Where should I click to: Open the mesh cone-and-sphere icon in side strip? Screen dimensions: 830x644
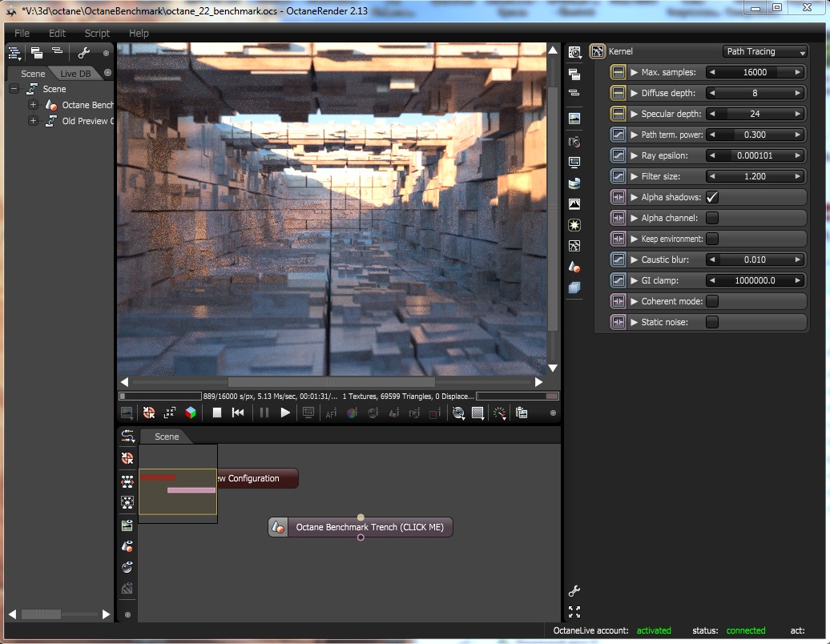click(x=574, y=267)
